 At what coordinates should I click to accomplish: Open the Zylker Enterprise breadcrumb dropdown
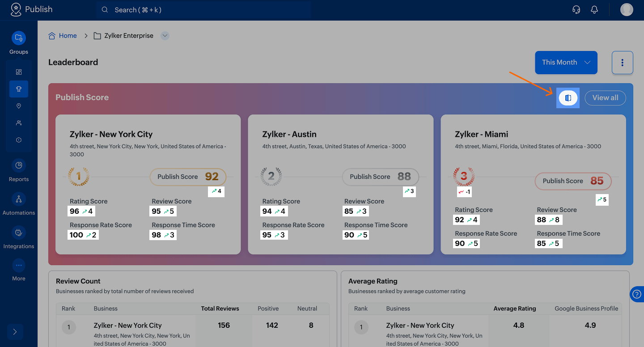tap(165, 36)
